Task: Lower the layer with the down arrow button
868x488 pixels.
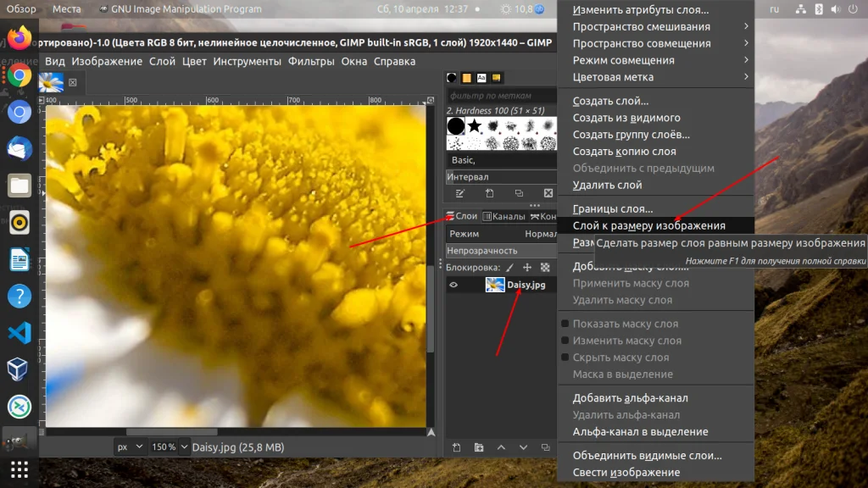Action: tap(524, 447)
